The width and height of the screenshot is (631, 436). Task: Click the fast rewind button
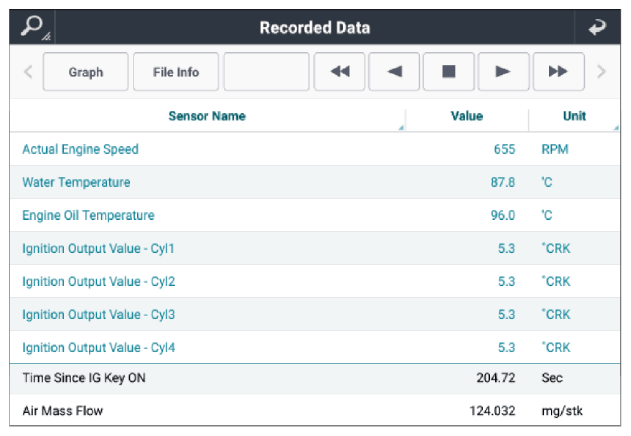coord(340,72)
